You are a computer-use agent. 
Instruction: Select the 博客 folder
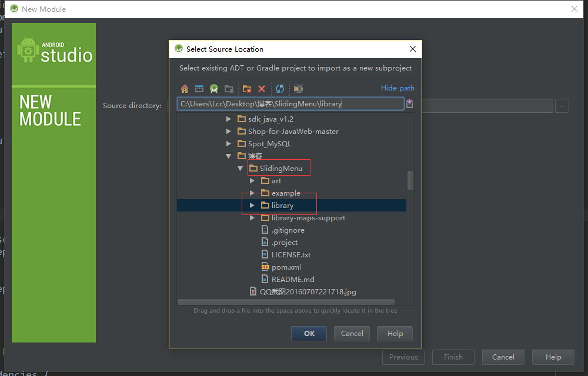(x=250, y=156)
